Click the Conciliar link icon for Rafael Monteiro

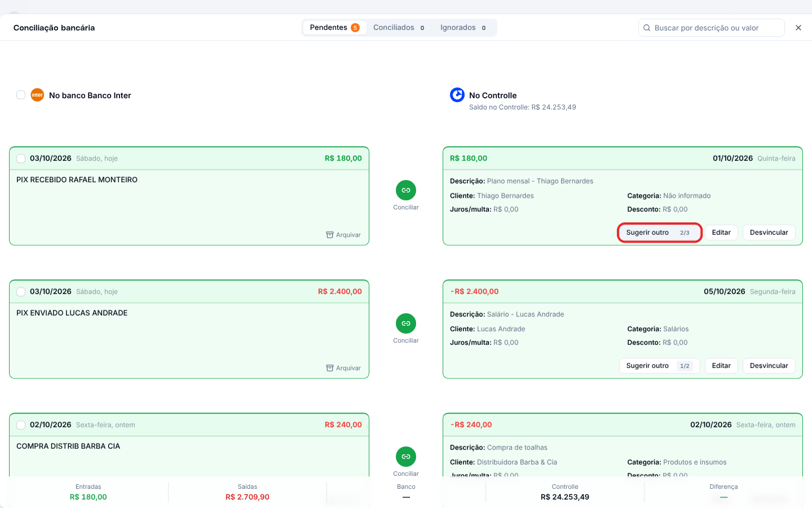click(406, 190)
